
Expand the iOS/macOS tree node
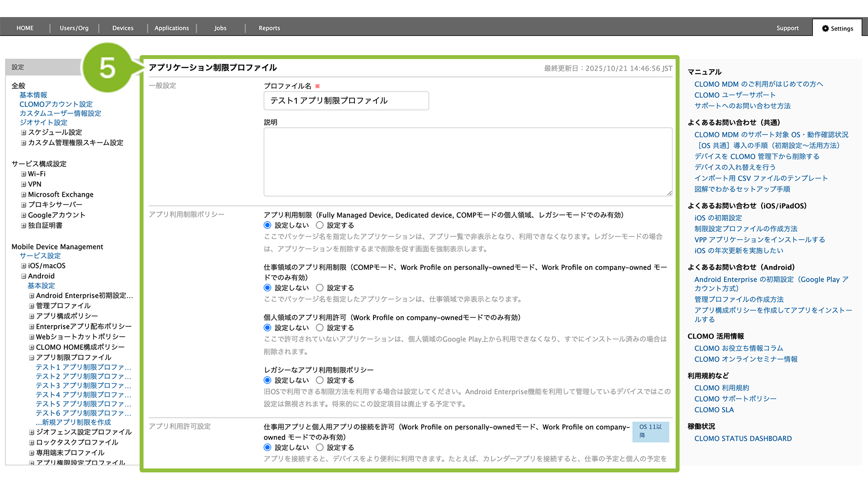click(x=23, y=266)
